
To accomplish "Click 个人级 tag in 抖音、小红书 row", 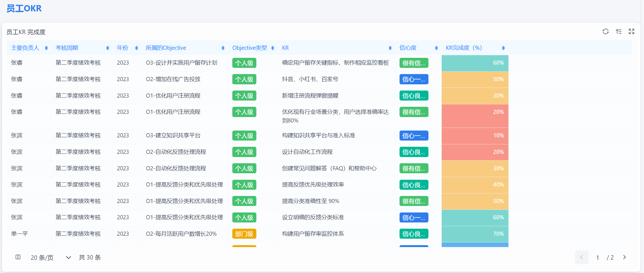I will tap(244, 79).
